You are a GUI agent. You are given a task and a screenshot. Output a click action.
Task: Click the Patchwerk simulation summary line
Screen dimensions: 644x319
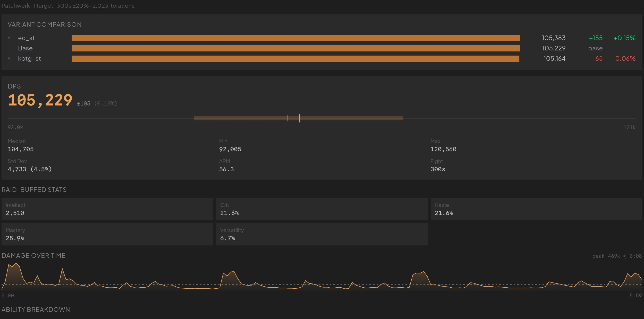point(68,6)
